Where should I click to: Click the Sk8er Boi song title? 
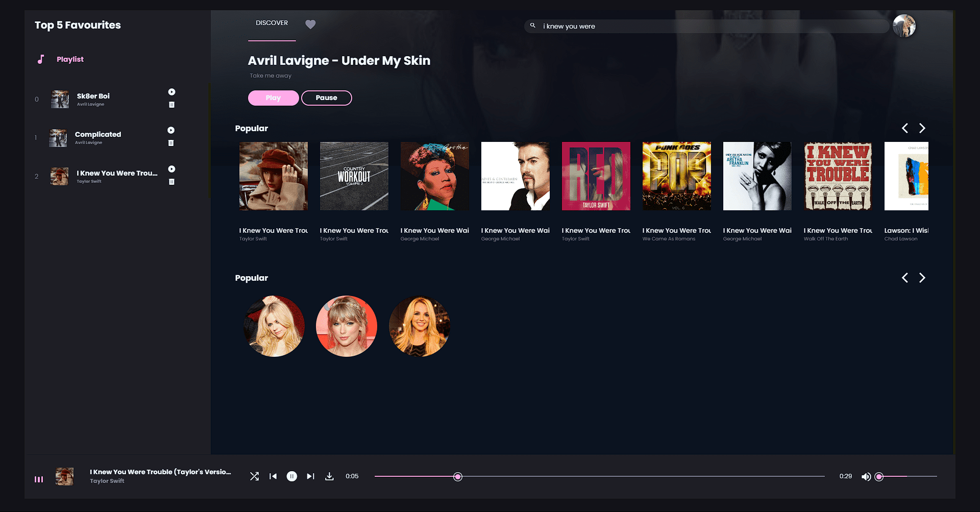pos(93,96)
